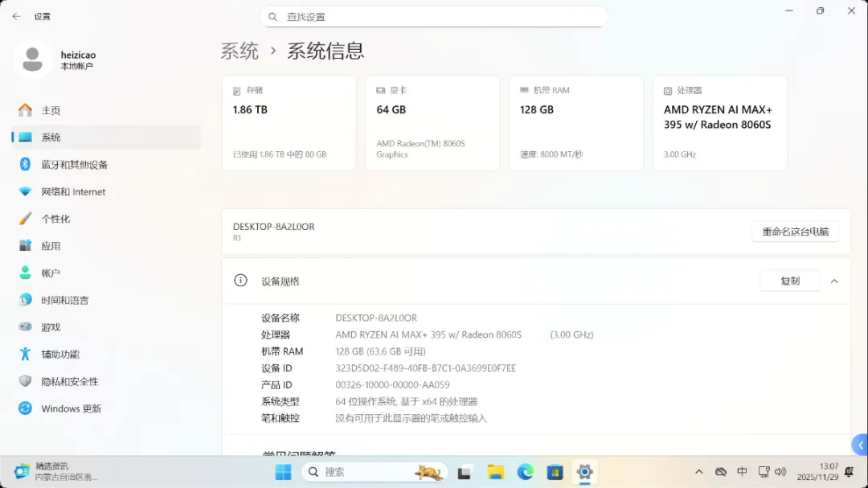This screenshot has width=868, height=488.
Task: Go to 网络和 Internet settings
Action: click(73, 192)
